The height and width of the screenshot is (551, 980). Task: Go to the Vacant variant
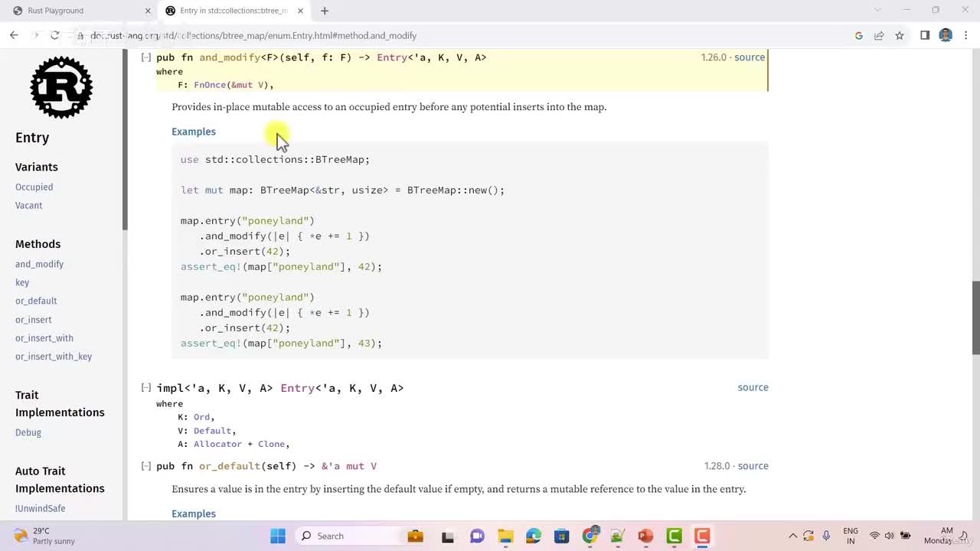click(x=29, y=205)
